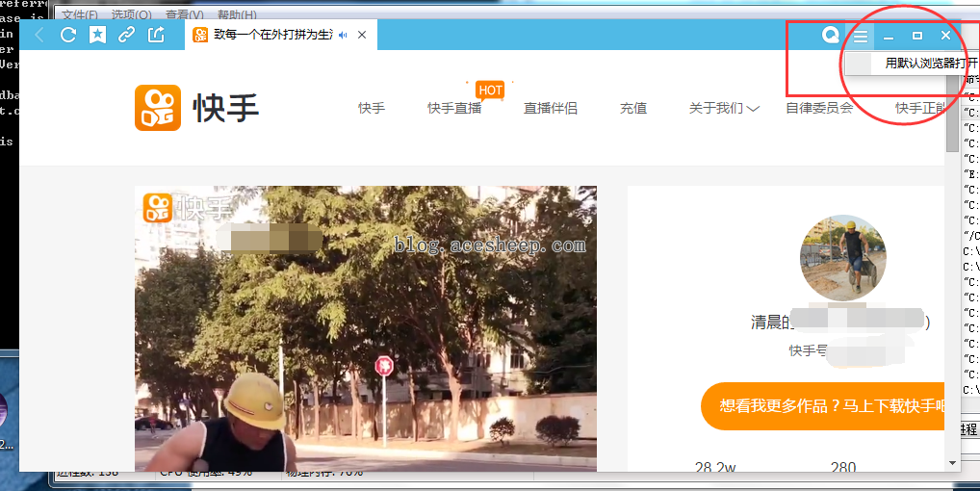
Task: Select the 致每一个在外打拼为生 browser tab
Action: tap(280, 35)
